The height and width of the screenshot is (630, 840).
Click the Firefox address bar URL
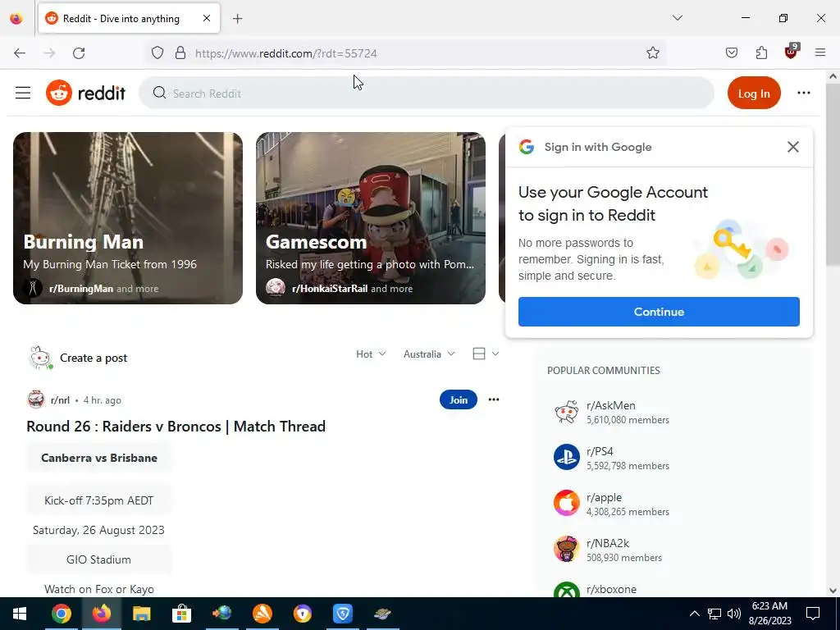[286, 53]
